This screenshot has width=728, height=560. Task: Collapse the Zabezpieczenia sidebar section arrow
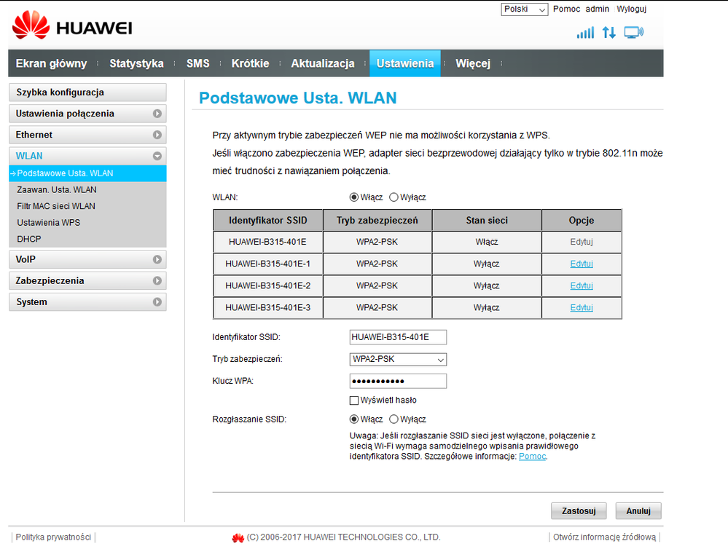[157, 280]
